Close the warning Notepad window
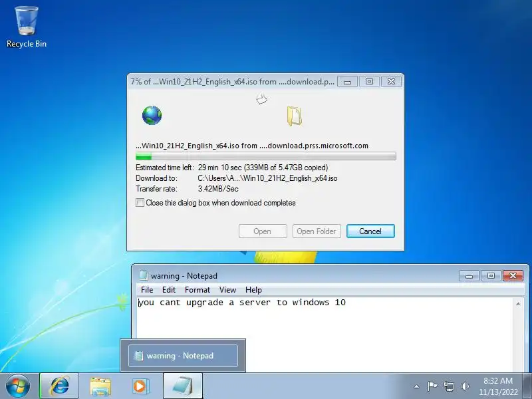The image size is (532, 399). point(513,276)
